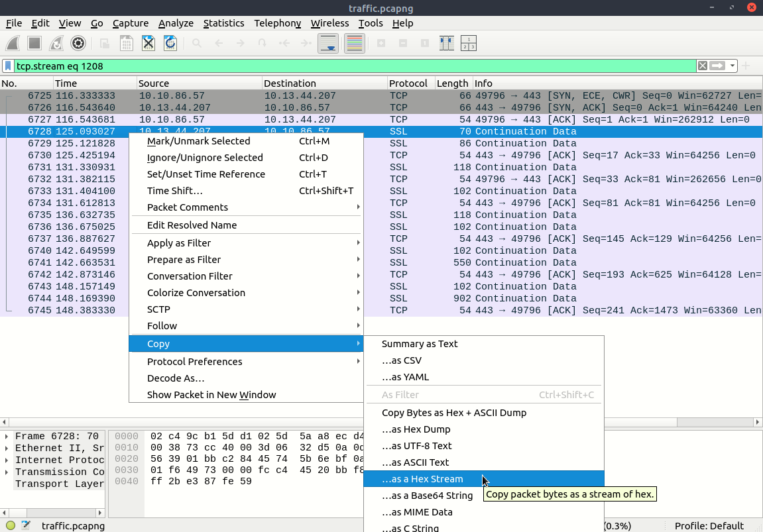Click the filter bookmark icon
This screenshot has height=532, width=763.
point(8,66)
